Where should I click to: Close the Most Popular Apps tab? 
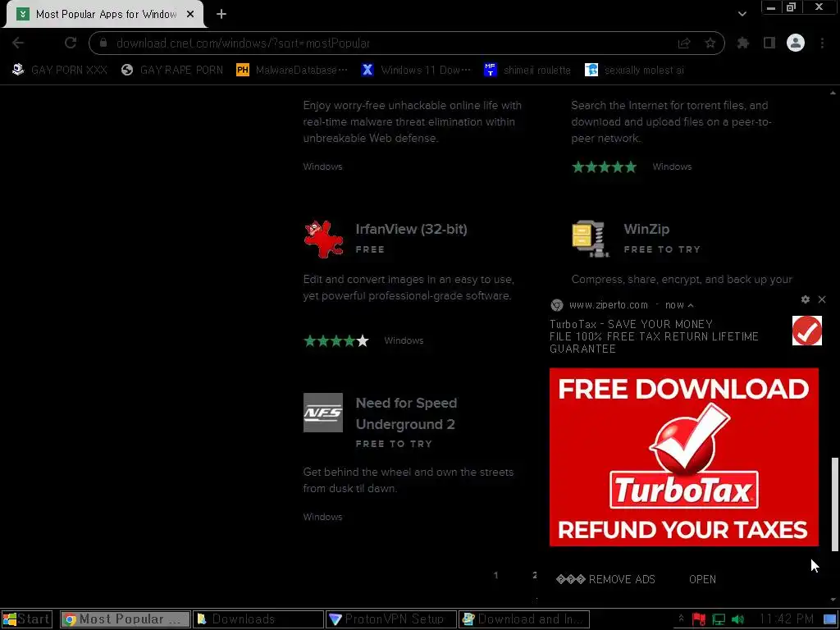click(x=190, y=14)
